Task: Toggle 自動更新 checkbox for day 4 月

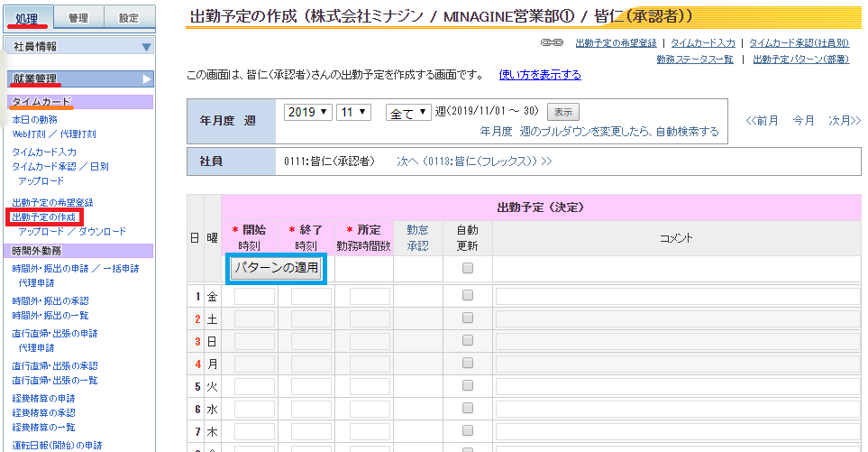Action: tap(468, 363)
